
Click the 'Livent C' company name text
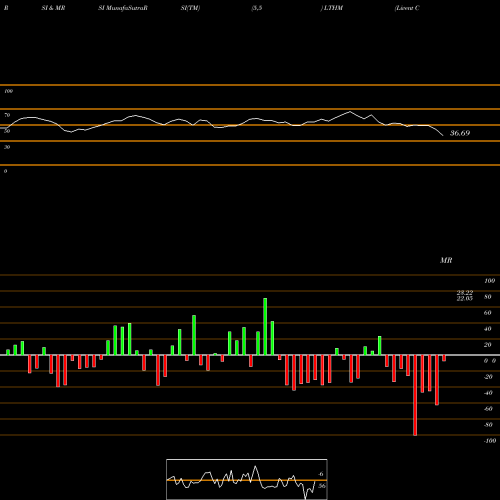tap(407, 8)
